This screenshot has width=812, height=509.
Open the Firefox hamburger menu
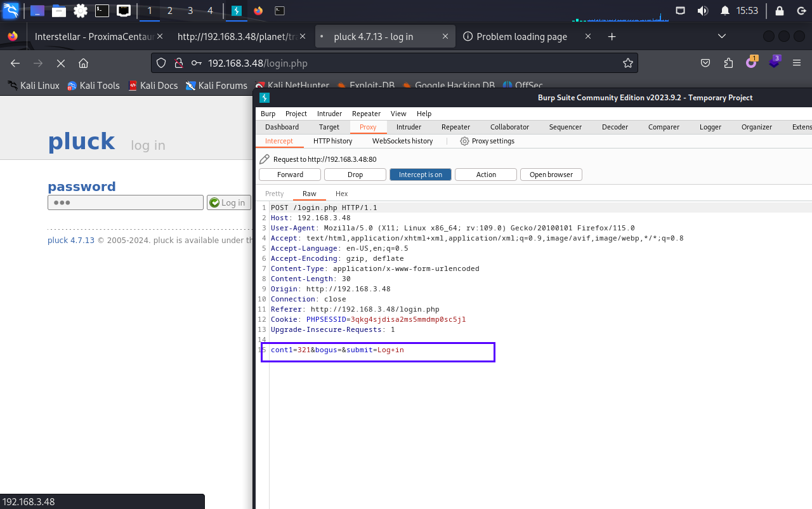[797, 63]
